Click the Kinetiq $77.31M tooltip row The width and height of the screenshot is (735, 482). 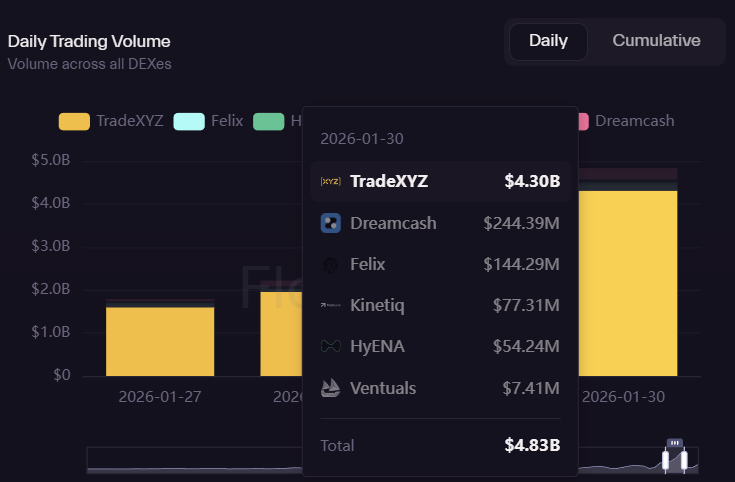click(x=440, y=305)
